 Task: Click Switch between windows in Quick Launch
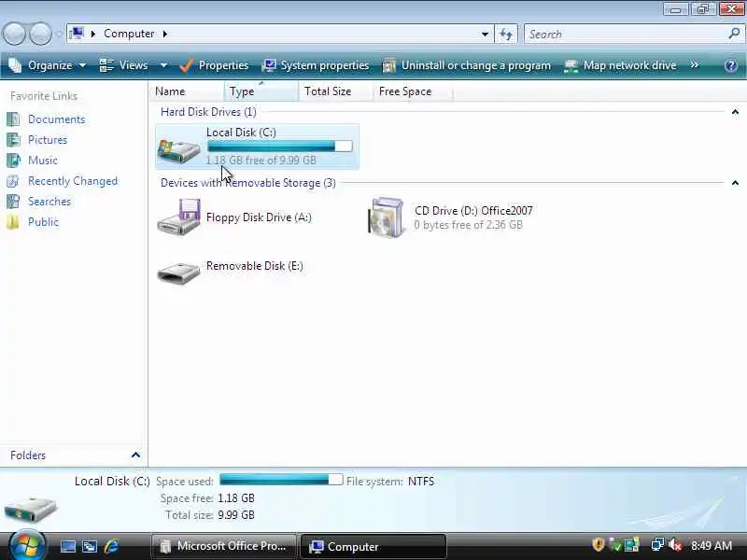(90, 546)
